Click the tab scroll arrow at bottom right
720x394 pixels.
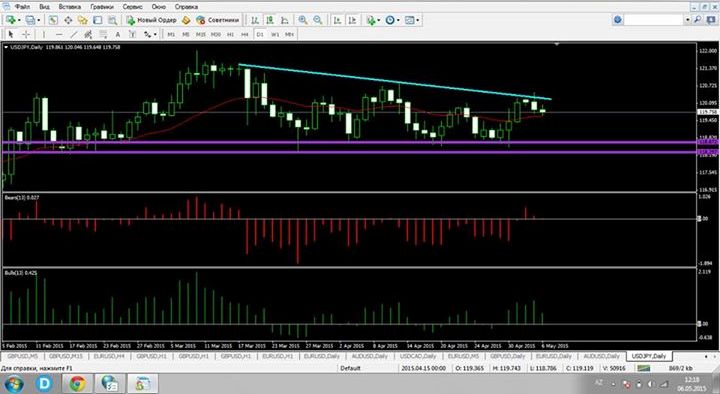pyautogui.click(x=706, y=356)
